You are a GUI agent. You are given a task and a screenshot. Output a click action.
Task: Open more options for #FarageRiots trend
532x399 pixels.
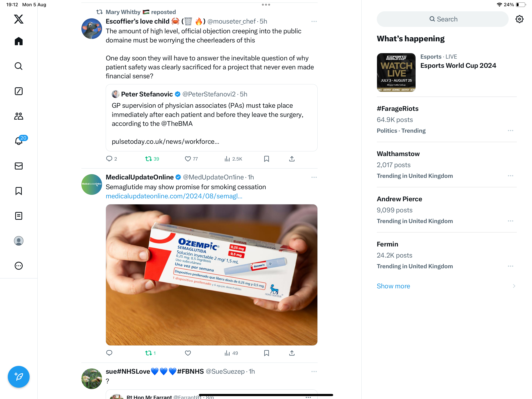(511, 131)
